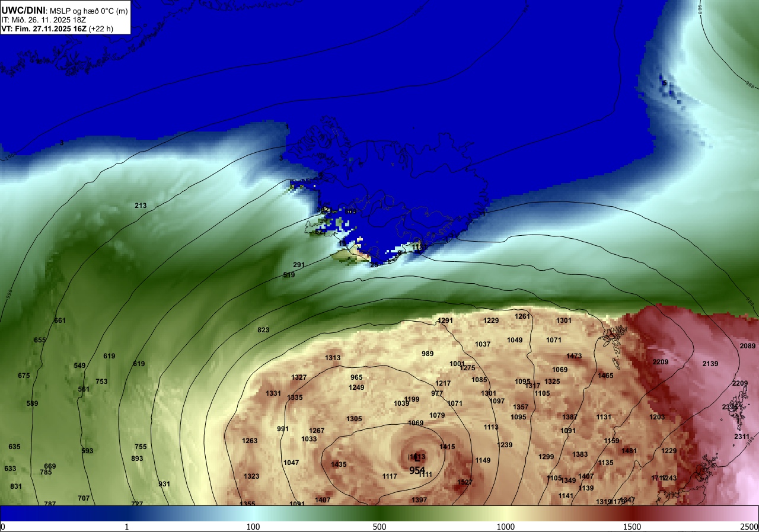
Task: Select the 100 label on colour scale
Action: point(253,527)
